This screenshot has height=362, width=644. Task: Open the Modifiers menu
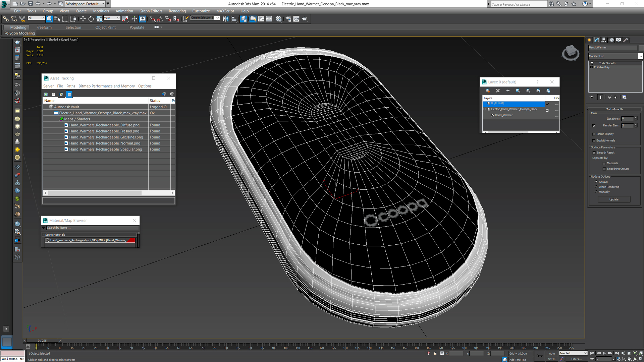[x=101, y=11]
